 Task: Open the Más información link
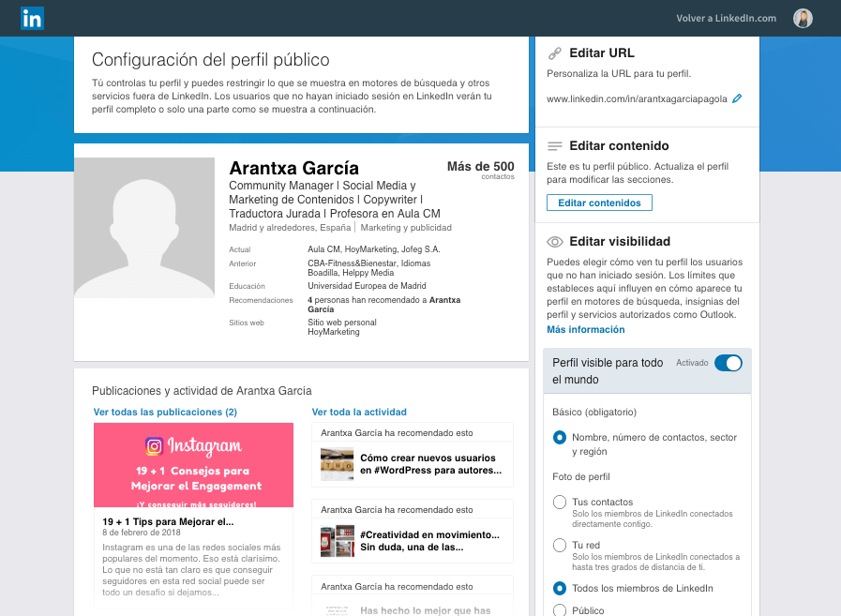click(585, 329)
